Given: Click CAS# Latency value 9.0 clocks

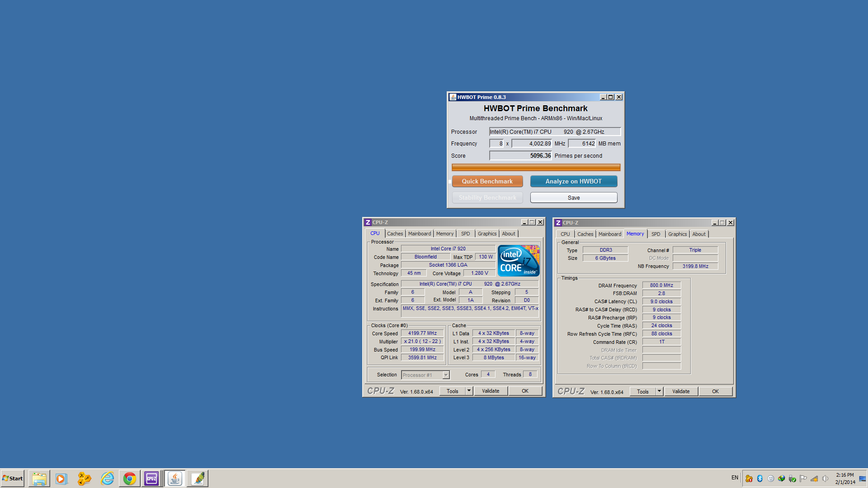Looking at the screenshot, I should coord(661,301).
